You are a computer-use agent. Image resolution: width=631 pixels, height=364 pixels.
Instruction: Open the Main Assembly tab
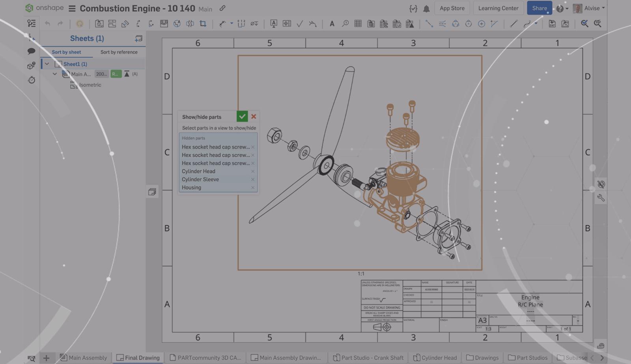coord(84,358)
